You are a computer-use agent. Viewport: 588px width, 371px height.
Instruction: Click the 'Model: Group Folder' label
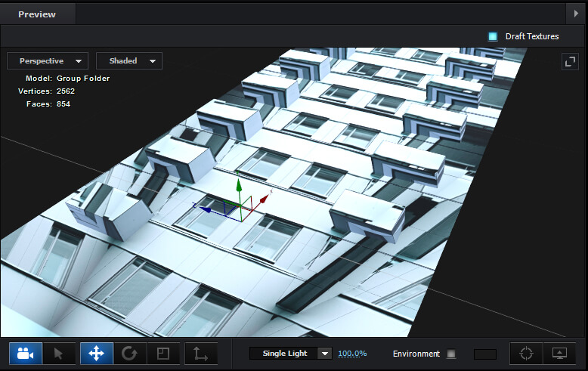[67, 79]
